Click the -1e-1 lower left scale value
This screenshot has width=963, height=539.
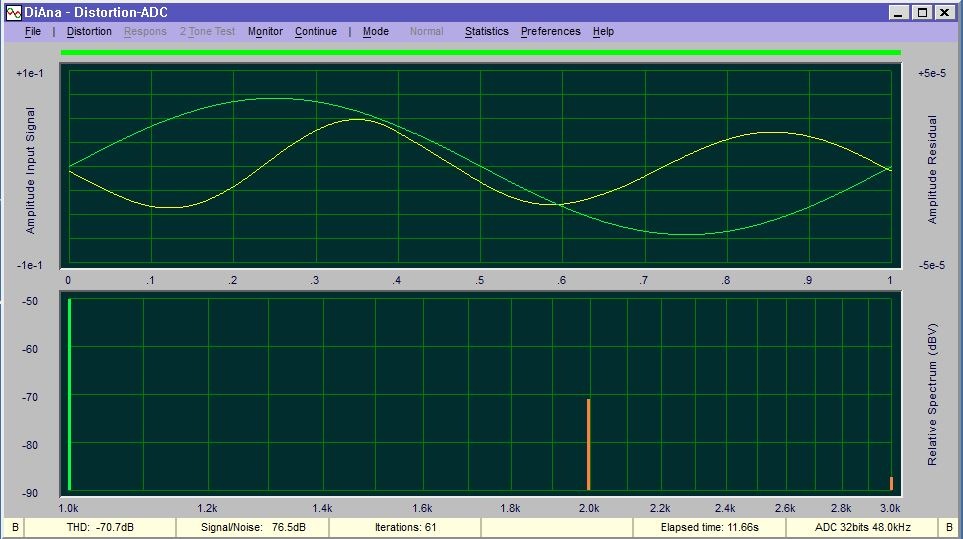tap(30, 265)
